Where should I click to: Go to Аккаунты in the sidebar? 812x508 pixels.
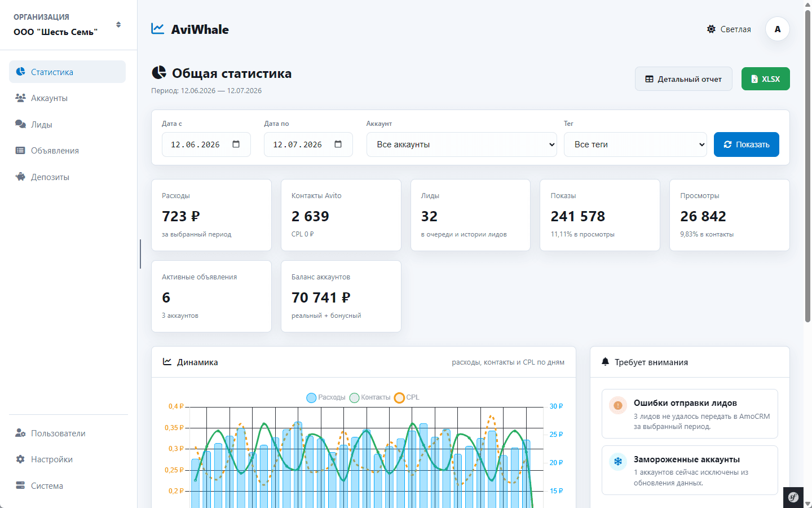click(x=67, y=98)
